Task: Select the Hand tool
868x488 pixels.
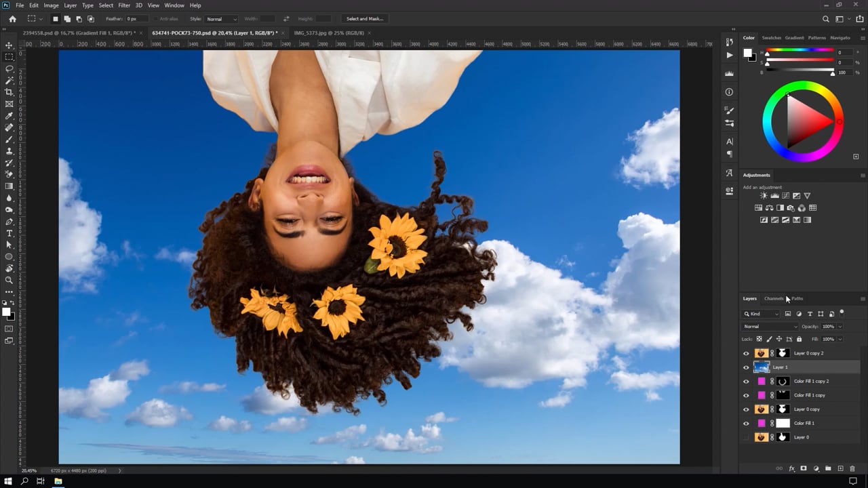Action: (9, 268)
